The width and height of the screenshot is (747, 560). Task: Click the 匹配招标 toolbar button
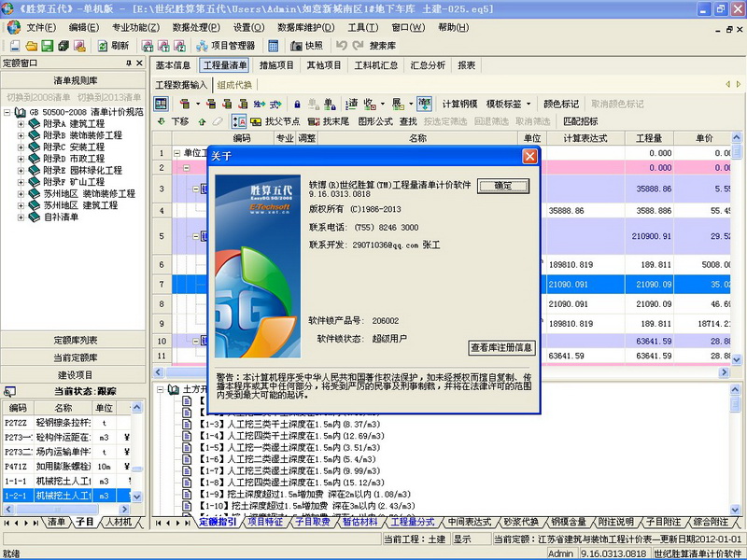coord(580,121)
